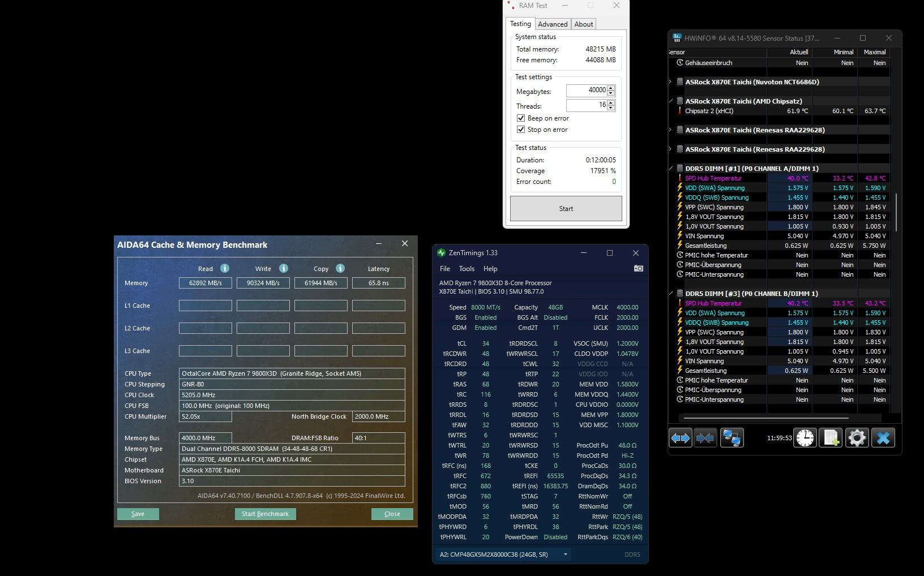Click the HWiNFO title bar app icon
The width and height of the screenshot is (924, 576).
pos(677,38)
